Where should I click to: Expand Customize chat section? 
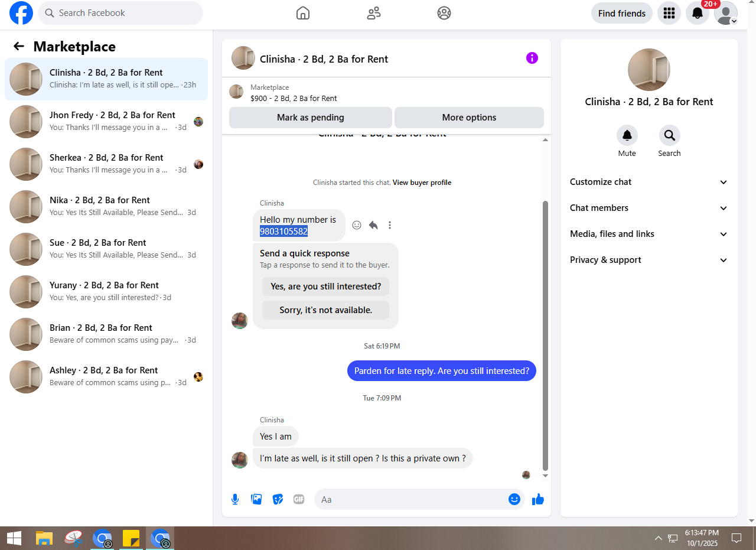pyautogui.click(x=649, y=182)
